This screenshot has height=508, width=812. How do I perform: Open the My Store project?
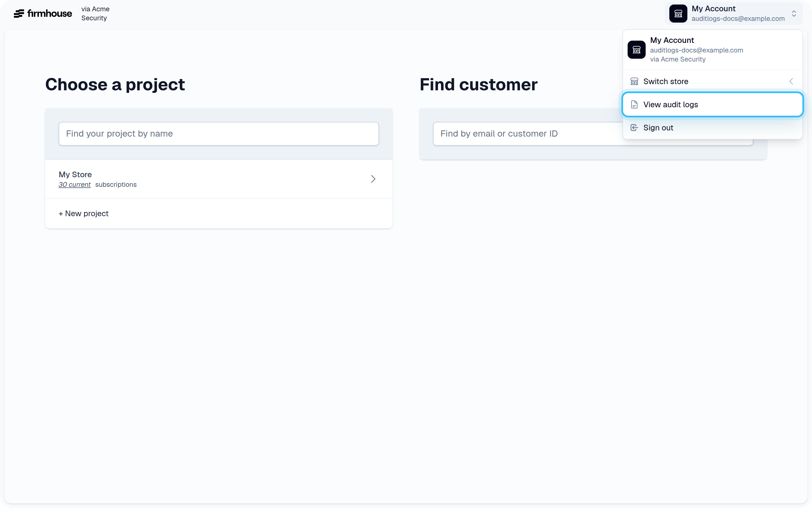pos(219,179)
